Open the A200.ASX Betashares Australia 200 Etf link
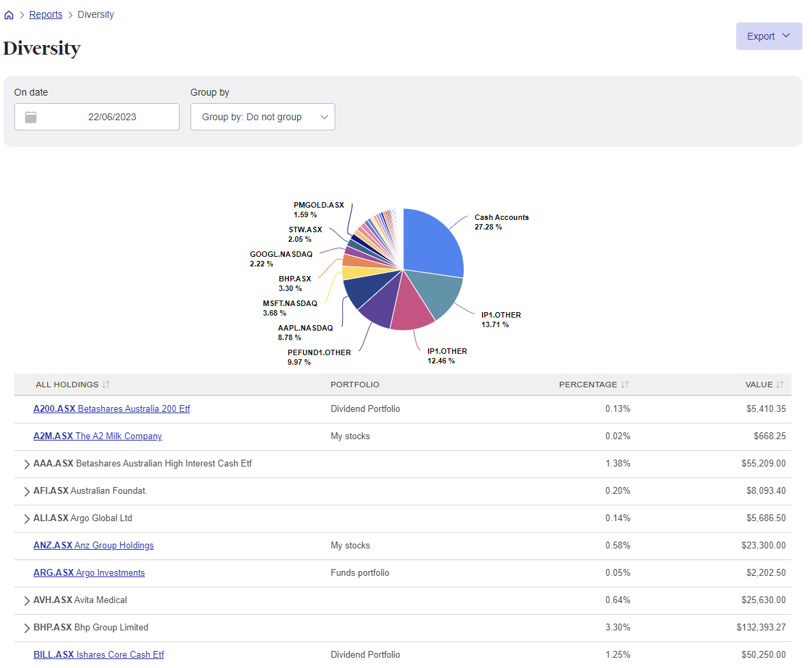 tap(111, 408)
